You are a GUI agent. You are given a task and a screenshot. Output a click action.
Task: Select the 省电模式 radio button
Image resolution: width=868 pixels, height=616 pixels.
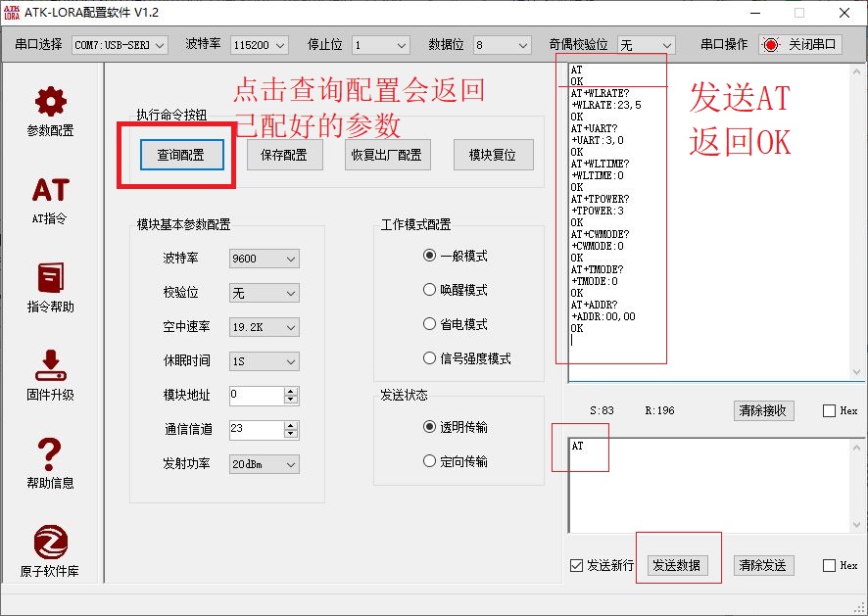(429, 324)
